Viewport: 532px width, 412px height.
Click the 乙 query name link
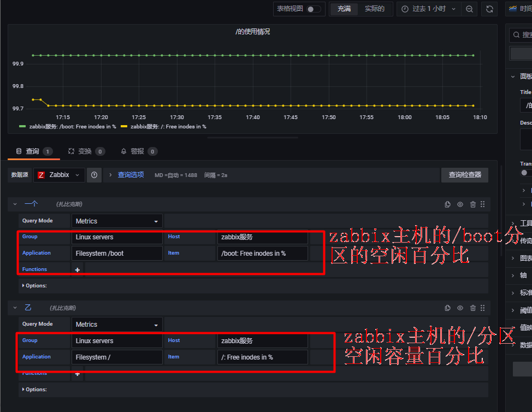[x=28, y=308]
